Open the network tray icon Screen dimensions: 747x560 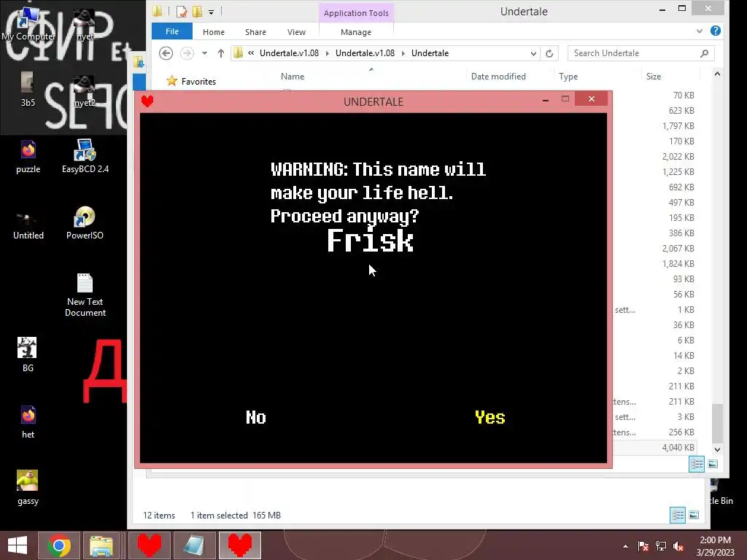click(661, 546)
